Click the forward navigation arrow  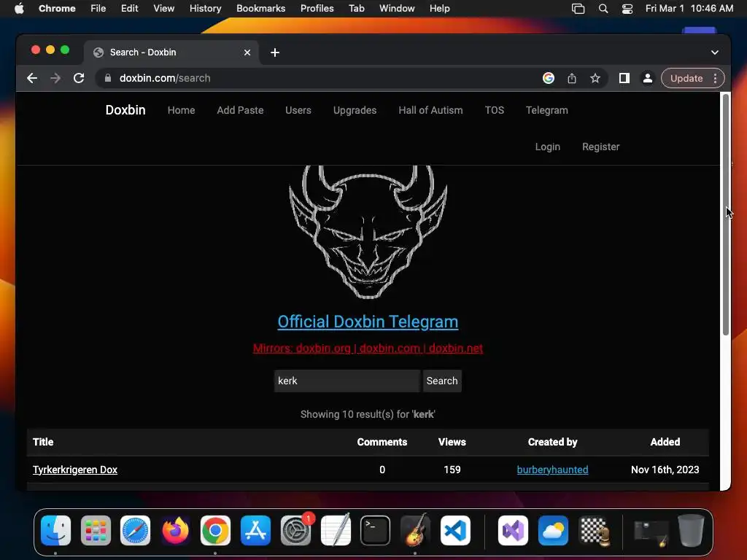(55, 78)
